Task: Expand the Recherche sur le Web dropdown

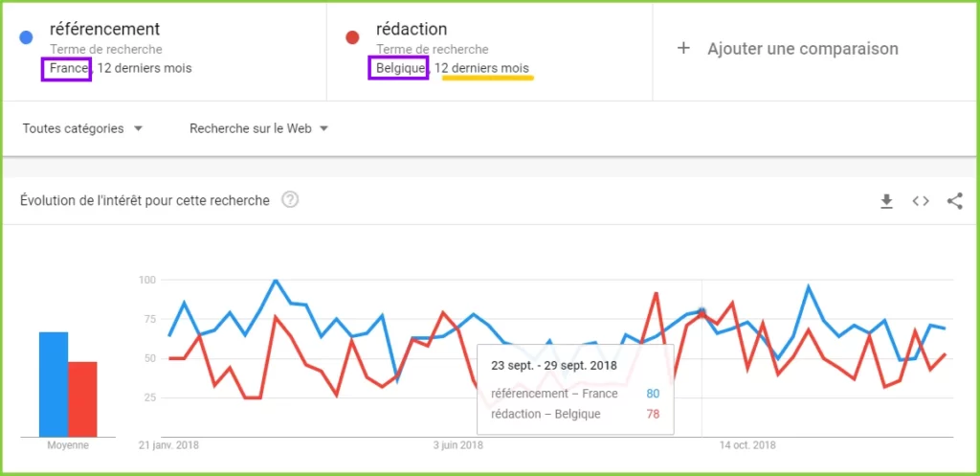Action: (258, 128)
